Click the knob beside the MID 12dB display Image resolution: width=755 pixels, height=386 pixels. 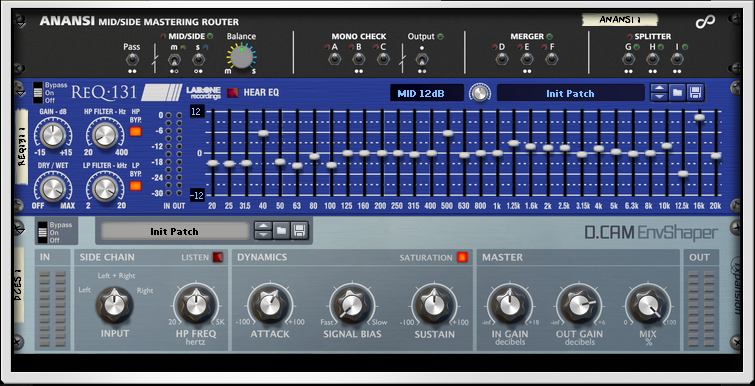pyautogui.click(x=480, y=93)
